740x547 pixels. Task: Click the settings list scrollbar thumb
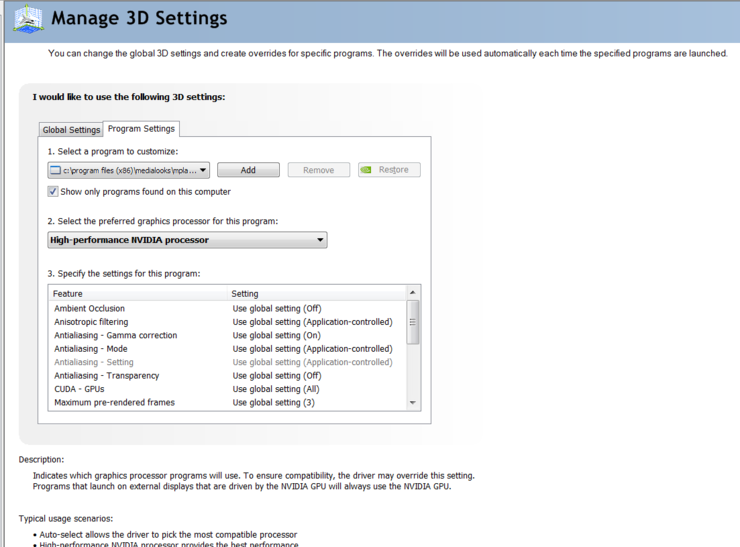(x=413, y=322)
